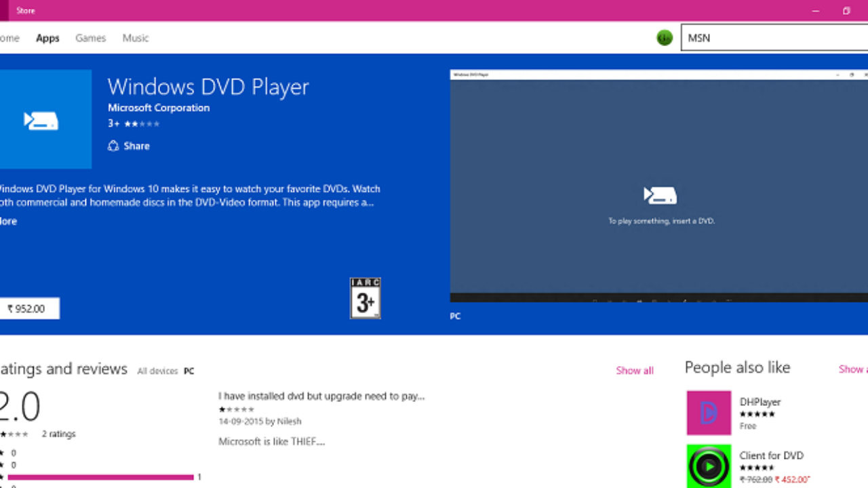Open the Windows DVD Player app icon

point(45,119)
